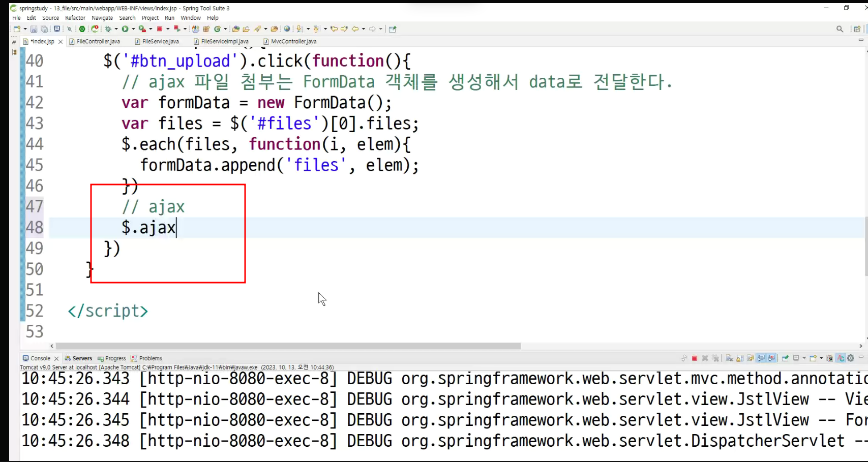Go to last edit location arrow icon
This screenshot has width=868, height=462.
point(334,29)
